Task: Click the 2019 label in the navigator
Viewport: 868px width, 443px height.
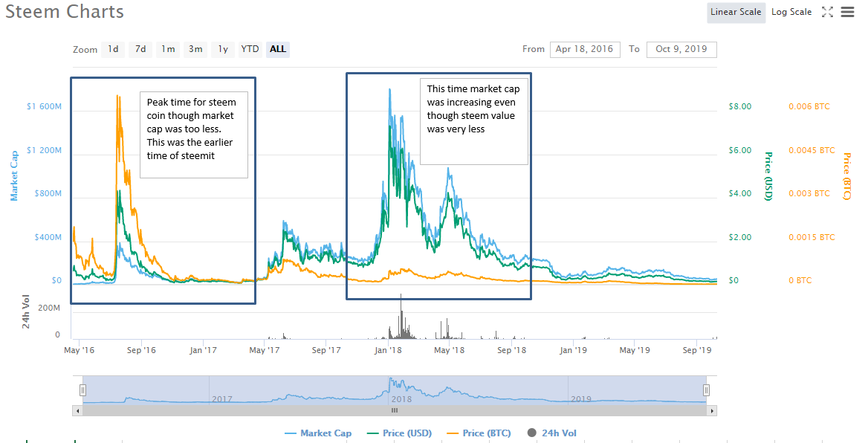Action: pos(580,399)
